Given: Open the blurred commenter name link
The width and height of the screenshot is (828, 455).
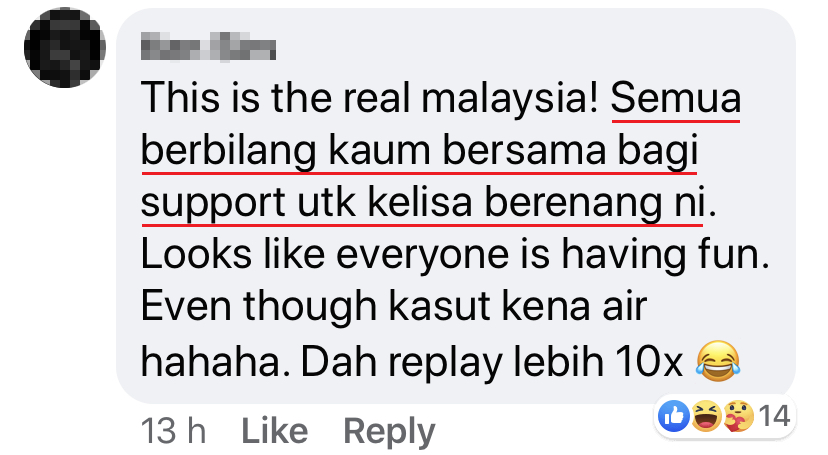Looking at the screenshot, I should click(x=208, y=46).
